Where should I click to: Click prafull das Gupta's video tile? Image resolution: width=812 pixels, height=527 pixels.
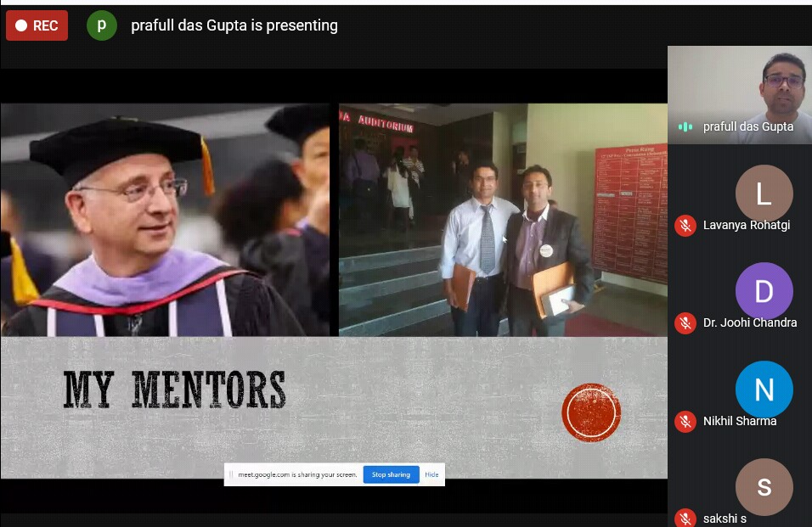740,95
